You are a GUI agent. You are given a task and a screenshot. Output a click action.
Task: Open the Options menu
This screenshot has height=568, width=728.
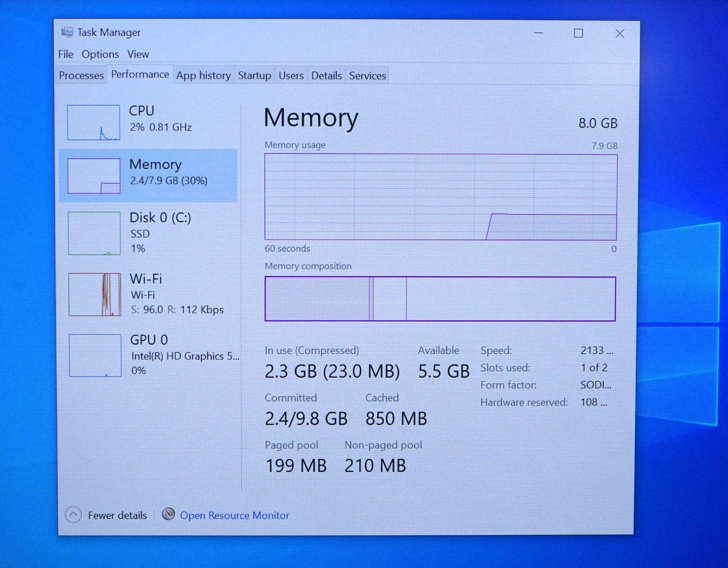(100, 54)
